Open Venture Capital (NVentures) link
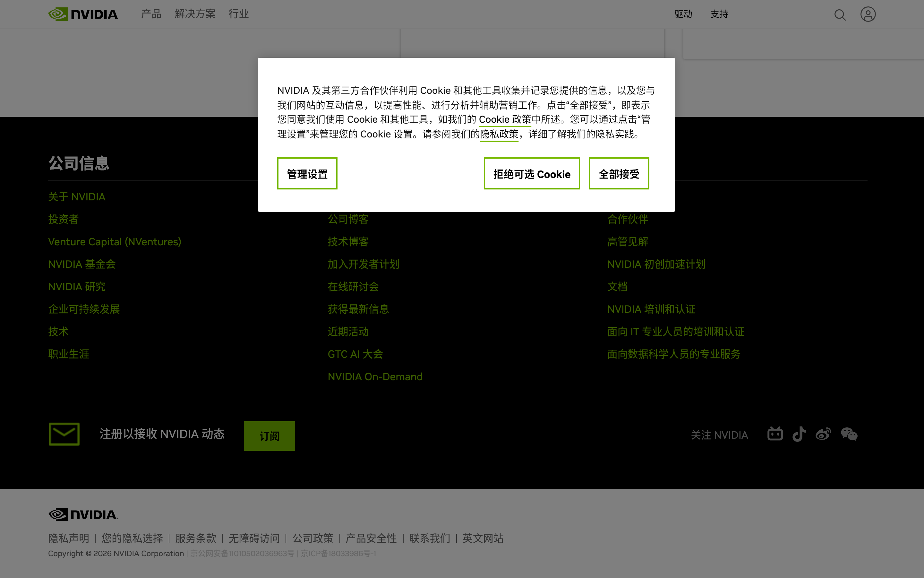This screenshot has width=924, height=578. [x=115, y=242]
